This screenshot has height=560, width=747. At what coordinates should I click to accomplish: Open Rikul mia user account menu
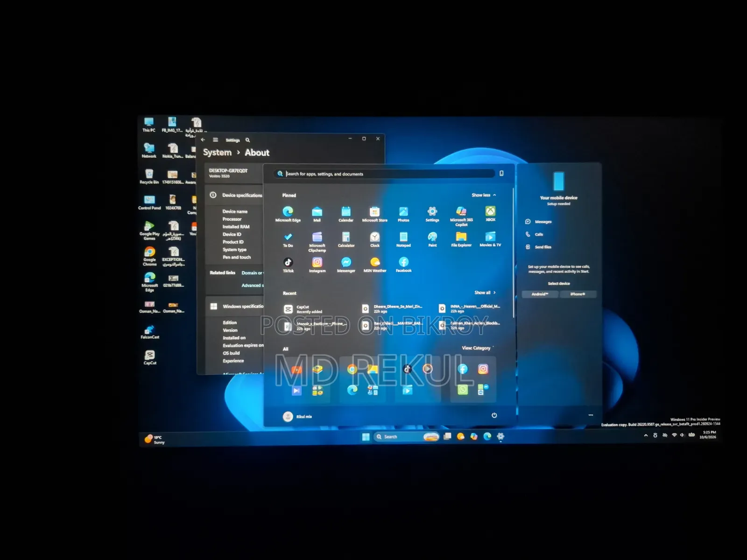click(x=297, y=416)
